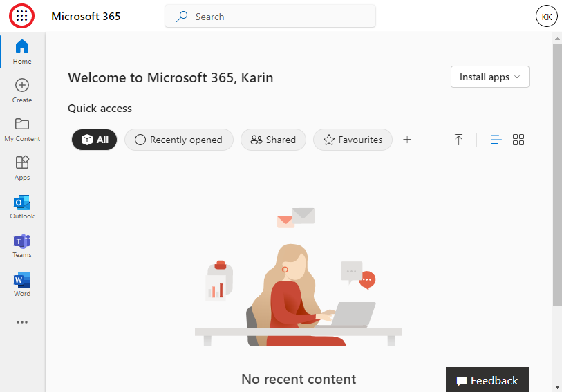Open the Feedback button
Viewport: 562px width, 392px height.
point(487,380)
